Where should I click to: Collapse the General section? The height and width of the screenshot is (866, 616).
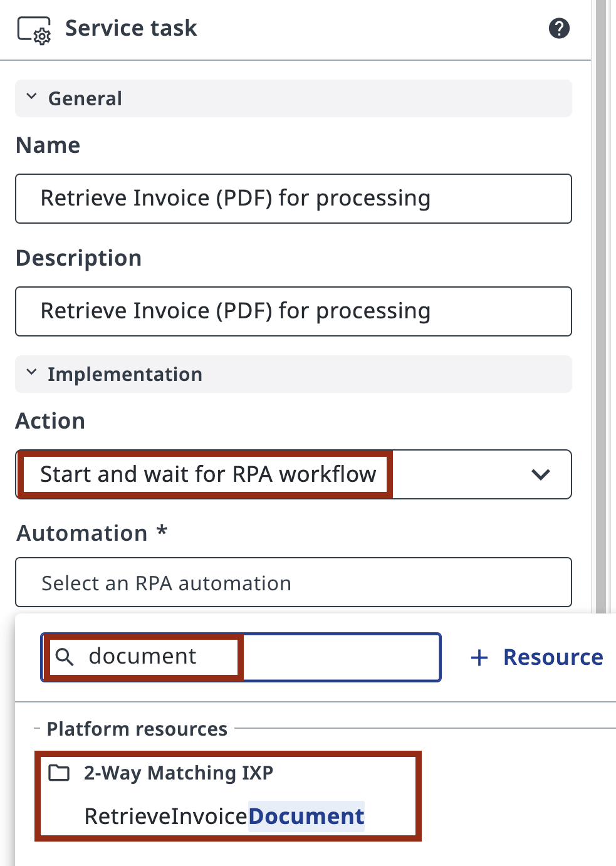pyautogui.click(x=293, y=98)
